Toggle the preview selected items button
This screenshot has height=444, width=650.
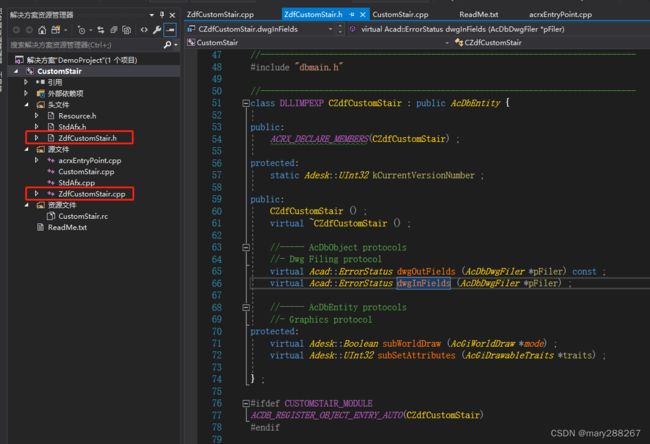pos(170,30)
